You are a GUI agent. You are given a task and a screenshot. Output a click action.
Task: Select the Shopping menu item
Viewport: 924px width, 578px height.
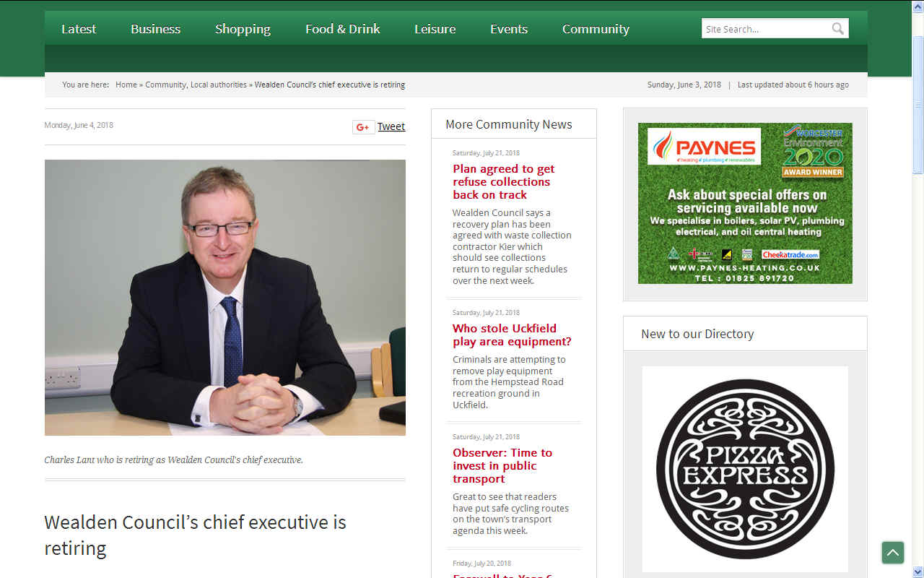click(243, 29)
